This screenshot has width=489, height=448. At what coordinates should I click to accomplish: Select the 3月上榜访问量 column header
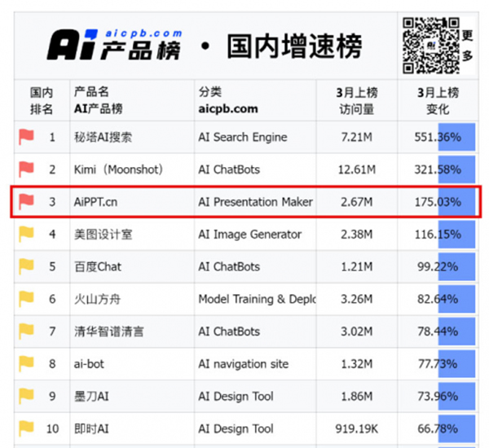pyautogui.click(x=356, y=100)
